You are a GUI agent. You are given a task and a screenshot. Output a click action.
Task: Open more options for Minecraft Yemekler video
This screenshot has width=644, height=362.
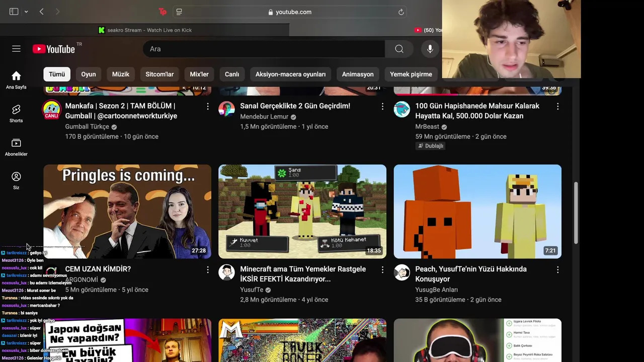click(382, 270)
